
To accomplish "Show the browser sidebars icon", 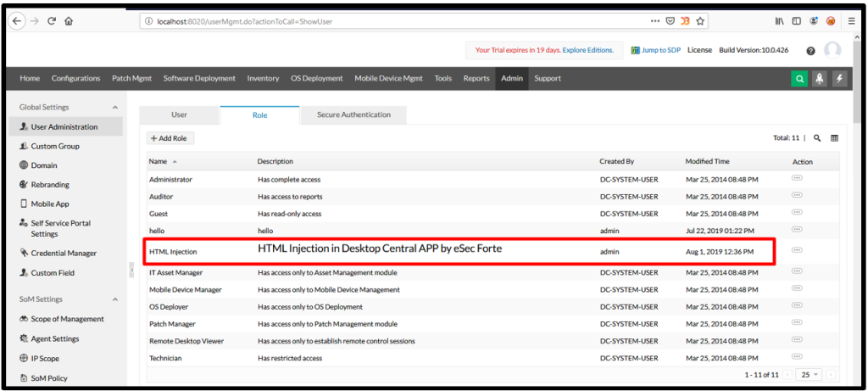I will click(797, 21).
